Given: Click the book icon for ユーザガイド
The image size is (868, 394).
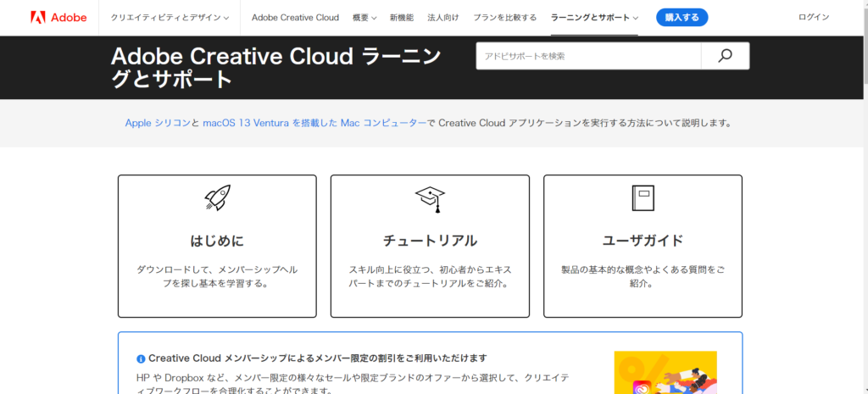Looking at the screenshot, I should tap(643, 197).
